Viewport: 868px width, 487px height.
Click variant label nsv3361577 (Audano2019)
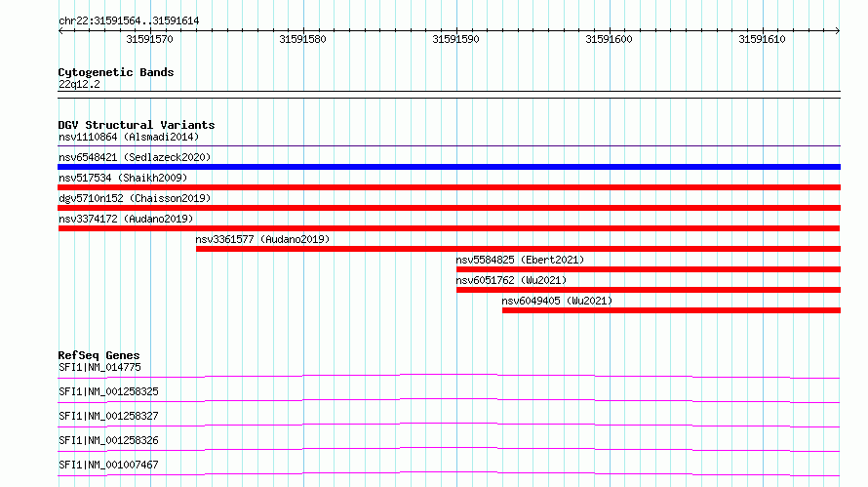(x=262, y=239)
